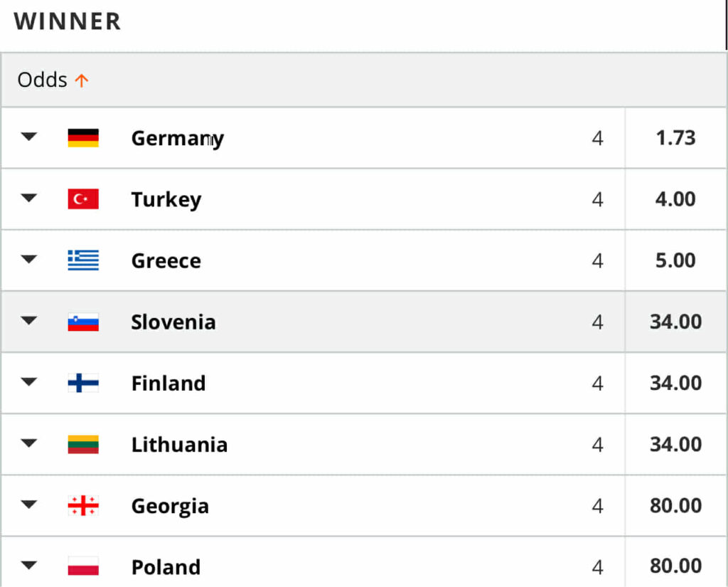This screenshot has width=728, height=587.
Task: Select Turkey odds 4.00
Action: (675, 199)
